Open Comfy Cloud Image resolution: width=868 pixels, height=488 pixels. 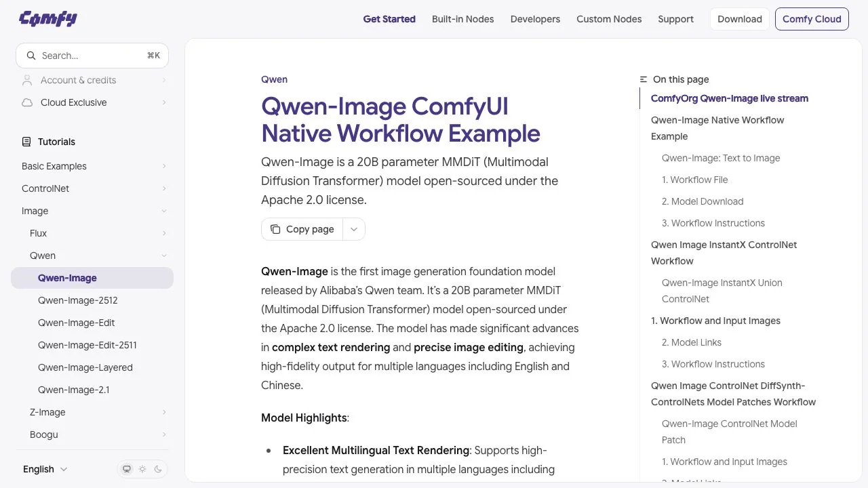tap(812, 19)
